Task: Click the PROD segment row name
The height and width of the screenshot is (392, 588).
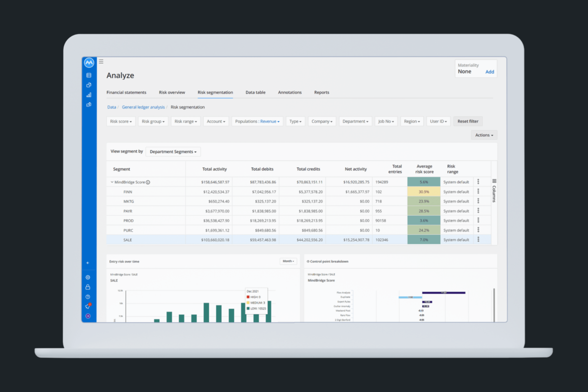Action: [x=128, y=221]
